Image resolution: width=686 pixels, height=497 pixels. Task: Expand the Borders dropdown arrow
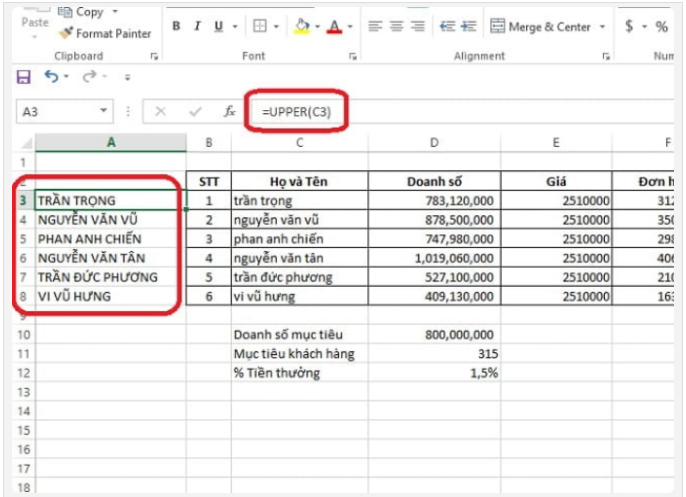coord(276,27)
